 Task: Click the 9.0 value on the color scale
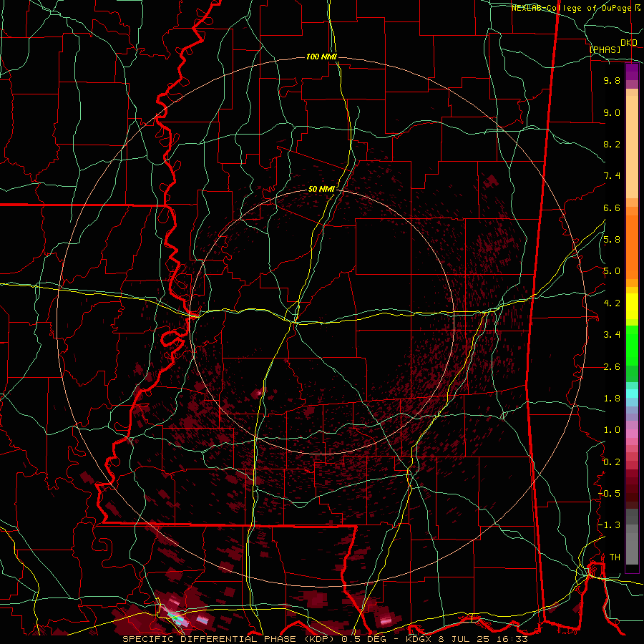pos(612,112)
